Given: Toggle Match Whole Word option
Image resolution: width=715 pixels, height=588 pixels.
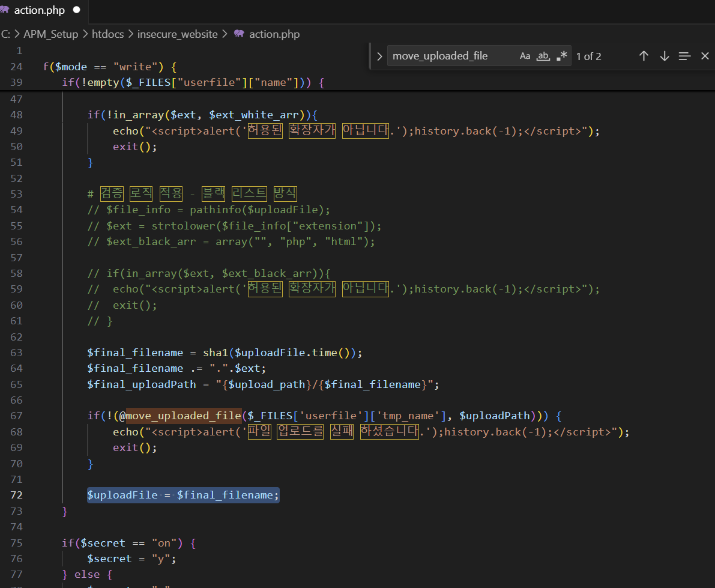Looking at the screenshot, I should [x=543, y=56].
